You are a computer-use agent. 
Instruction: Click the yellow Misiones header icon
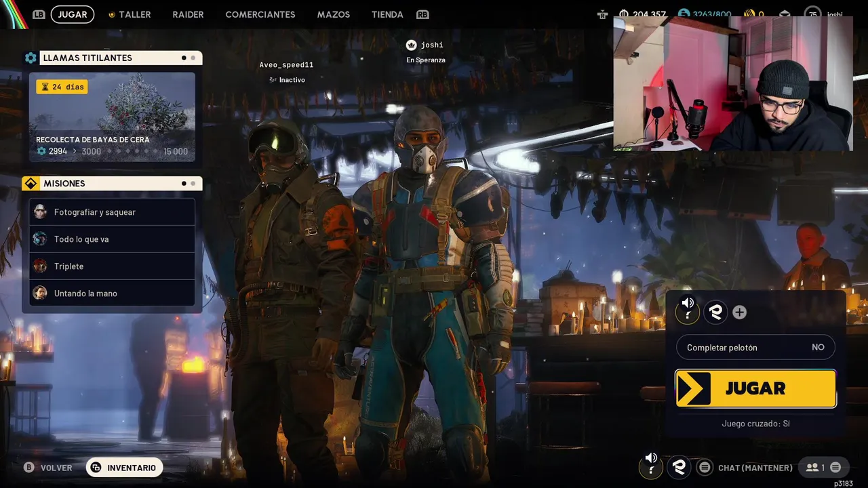[31, 184]
